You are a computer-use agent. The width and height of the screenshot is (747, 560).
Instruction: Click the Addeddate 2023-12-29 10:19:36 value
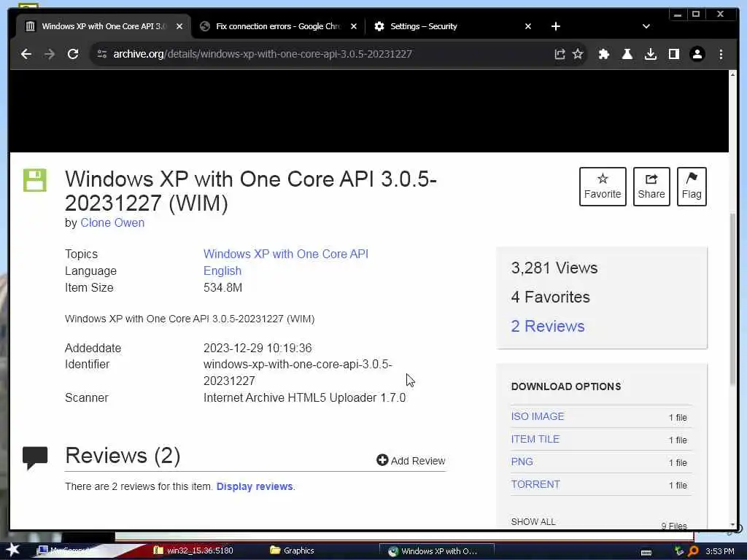(x=258, y=348)
